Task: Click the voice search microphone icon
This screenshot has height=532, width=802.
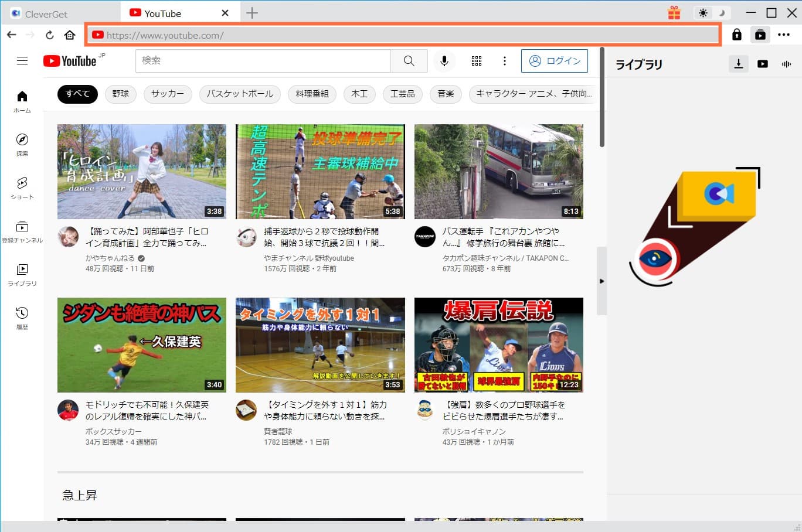Action: click(x=444, y=60)
